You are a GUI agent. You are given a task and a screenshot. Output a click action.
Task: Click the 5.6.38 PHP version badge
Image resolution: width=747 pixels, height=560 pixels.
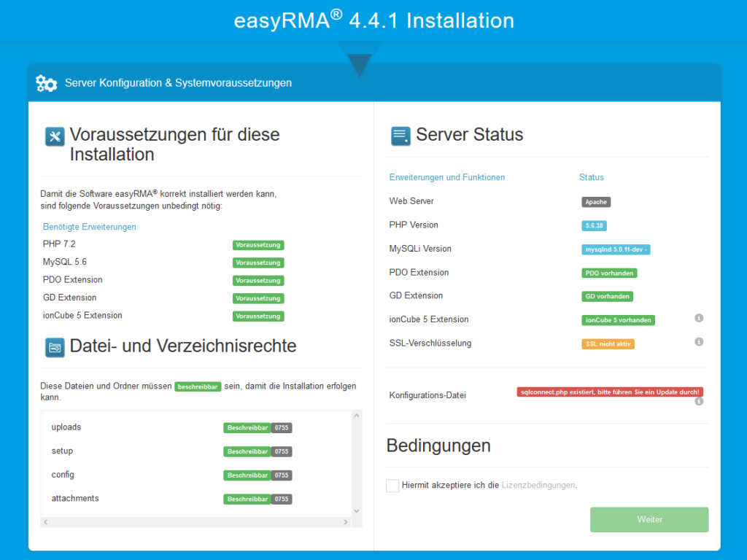pyautogui.click(x=594, y=226)
